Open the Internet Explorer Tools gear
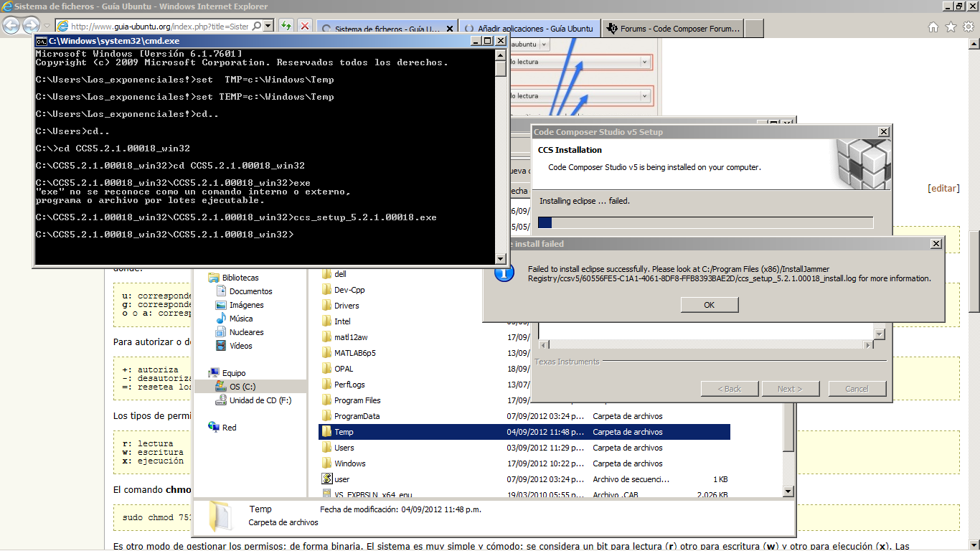Screen dimensions: 980x551 969,27
